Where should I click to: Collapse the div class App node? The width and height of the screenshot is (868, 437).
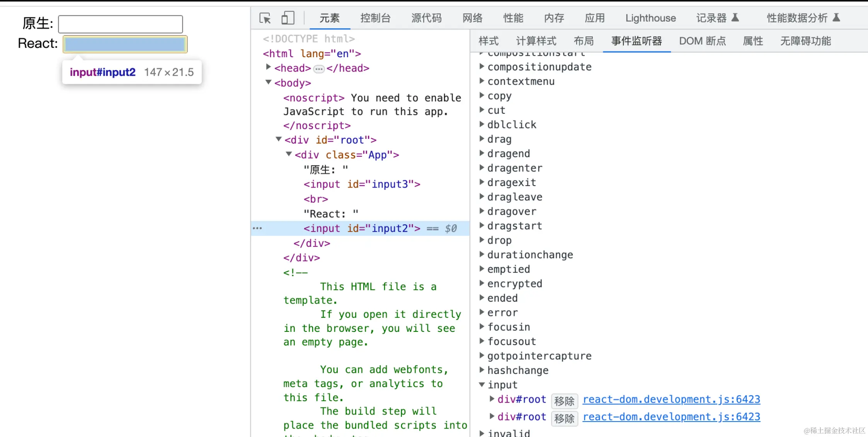click(288, 154)
